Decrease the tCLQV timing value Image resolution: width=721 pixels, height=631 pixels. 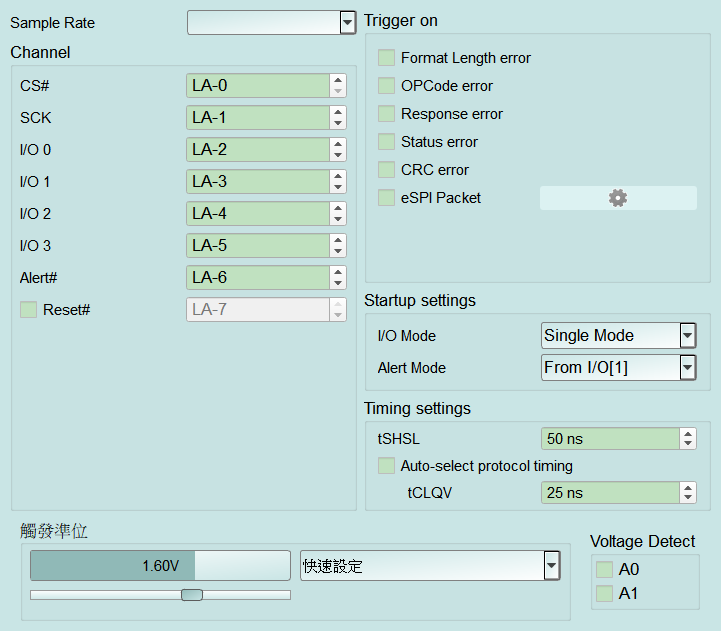(x=688, y=498)
